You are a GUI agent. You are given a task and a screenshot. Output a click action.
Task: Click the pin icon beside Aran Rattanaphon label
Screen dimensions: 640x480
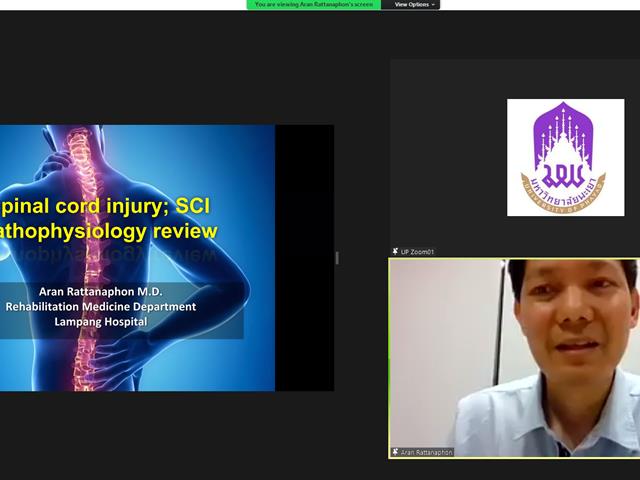coord(395,452)
